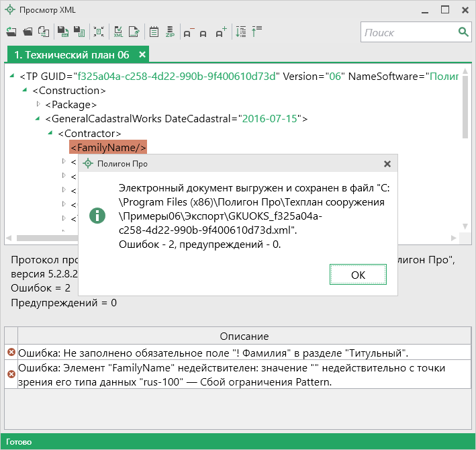Expand the Package tree node
The height and width of the screenshot is (450, 476).
[38, 104]
